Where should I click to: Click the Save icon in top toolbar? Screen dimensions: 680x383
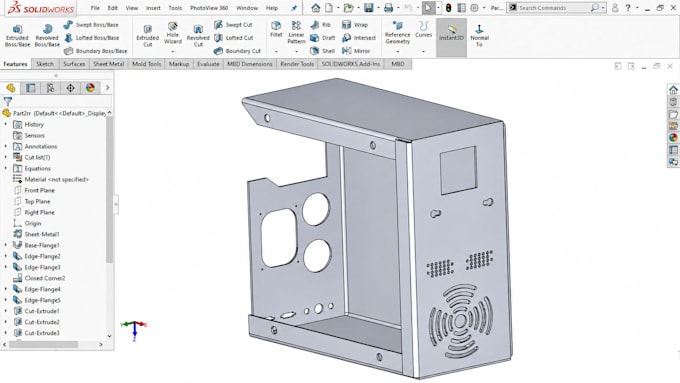point(369,8)
